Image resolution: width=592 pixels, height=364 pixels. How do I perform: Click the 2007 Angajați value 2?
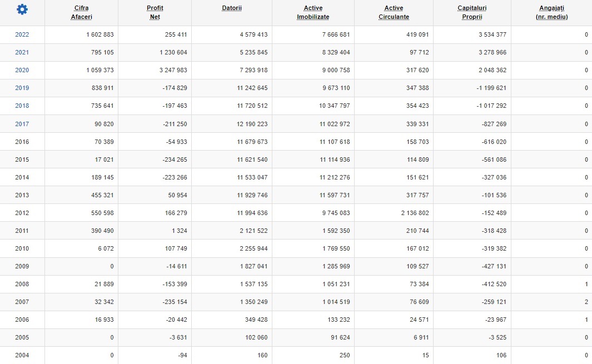coord(586,302)
